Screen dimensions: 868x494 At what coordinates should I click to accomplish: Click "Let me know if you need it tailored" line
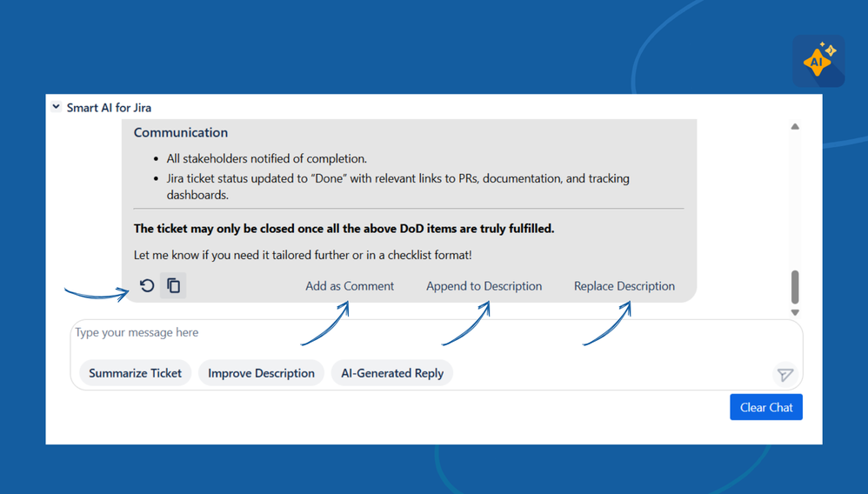[303, 256]
